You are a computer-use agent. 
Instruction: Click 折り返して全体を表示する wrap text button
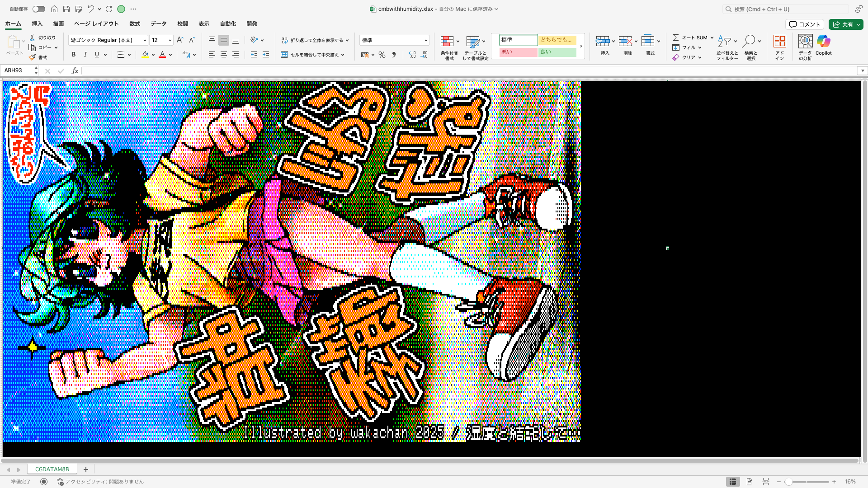315,40
